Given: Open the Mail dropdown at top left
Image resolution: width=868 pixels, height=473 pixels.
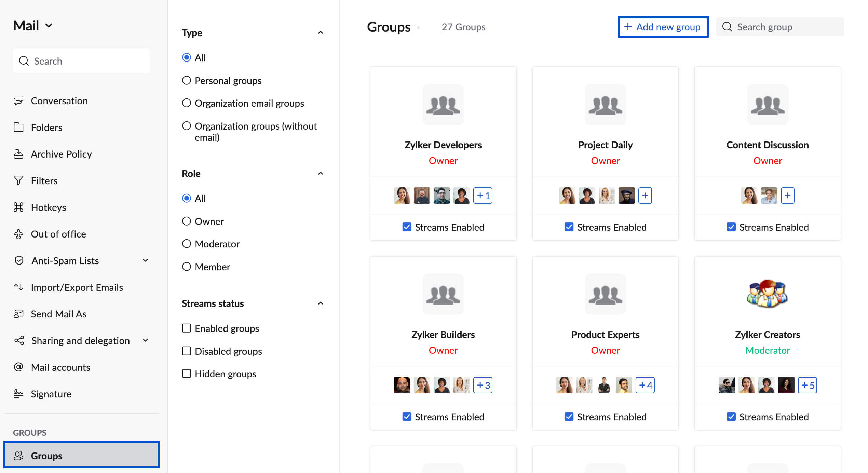Looking at the screenshot, I should tap(33, 25).
